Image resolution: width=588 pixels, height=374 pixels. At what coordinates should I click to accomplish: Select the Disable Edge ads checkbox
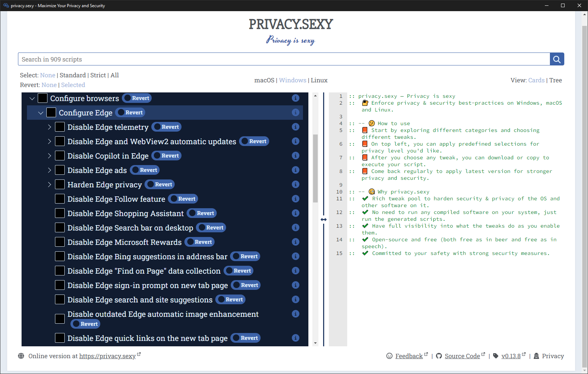(x=60, y=170)
